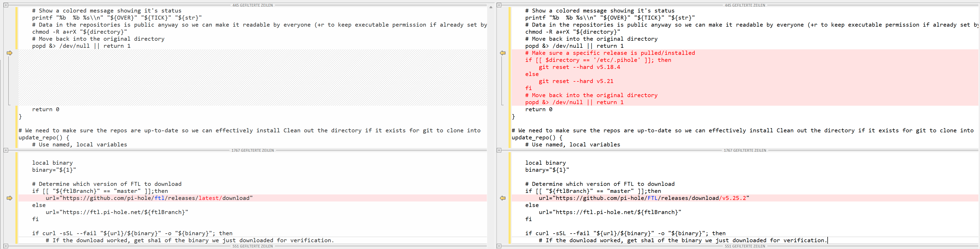
Task: Click the copy-to-right arrow beside the releases/latest URL line
Action: click(x=9, y=198)
